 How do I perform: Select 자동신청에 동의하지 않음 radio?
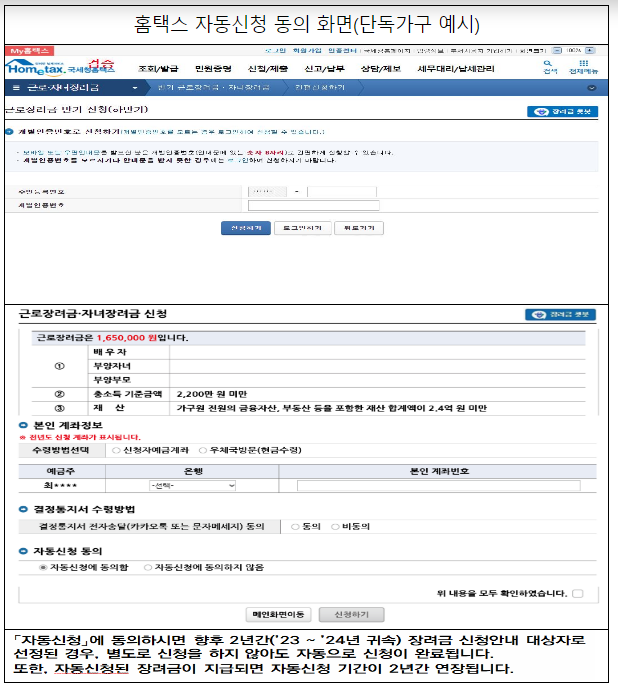click(148, 568)
